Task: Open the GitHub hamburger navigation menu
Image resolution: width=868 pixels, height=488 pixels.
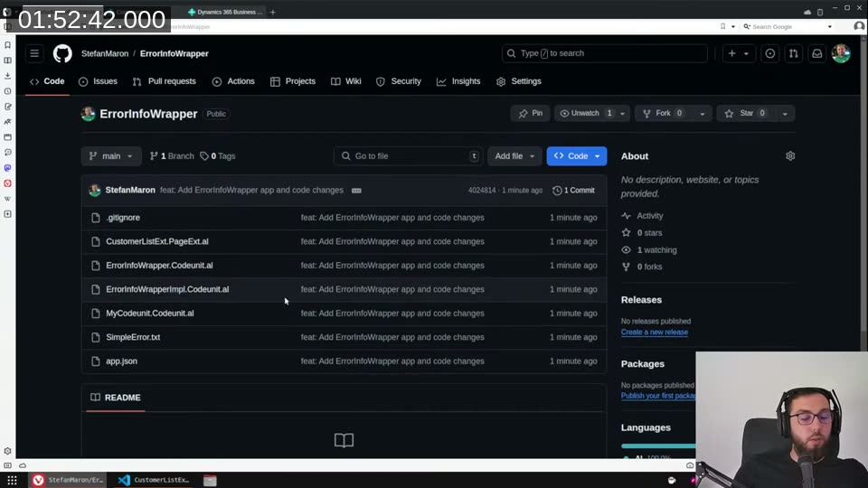Action: pyautogui.click(x=34, y=53)
